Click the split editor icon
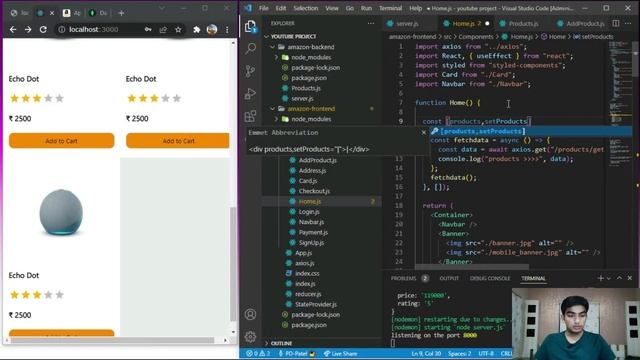 point(616,23)
